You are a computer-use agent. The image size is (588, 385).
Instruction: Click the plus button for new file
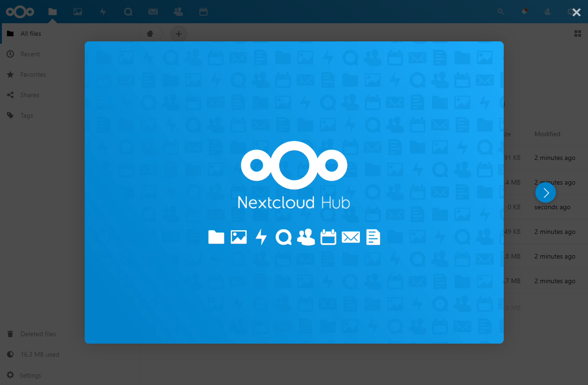[x=179, y=33]
